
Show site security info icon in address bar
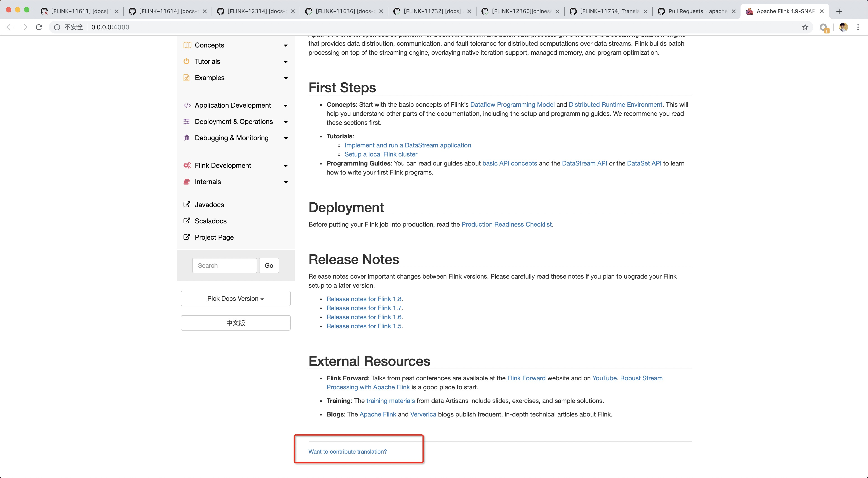point(57,27)
